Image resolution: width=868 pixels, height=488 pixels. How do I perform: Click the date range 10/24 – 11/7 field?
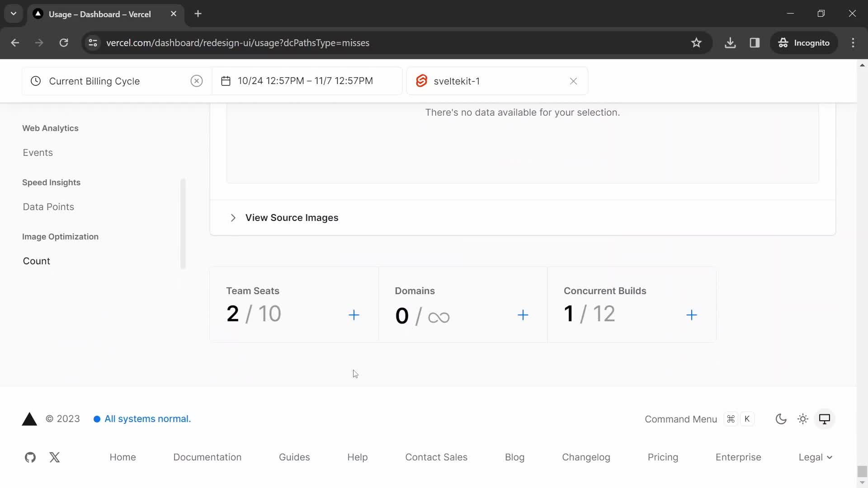coord(307,81)
